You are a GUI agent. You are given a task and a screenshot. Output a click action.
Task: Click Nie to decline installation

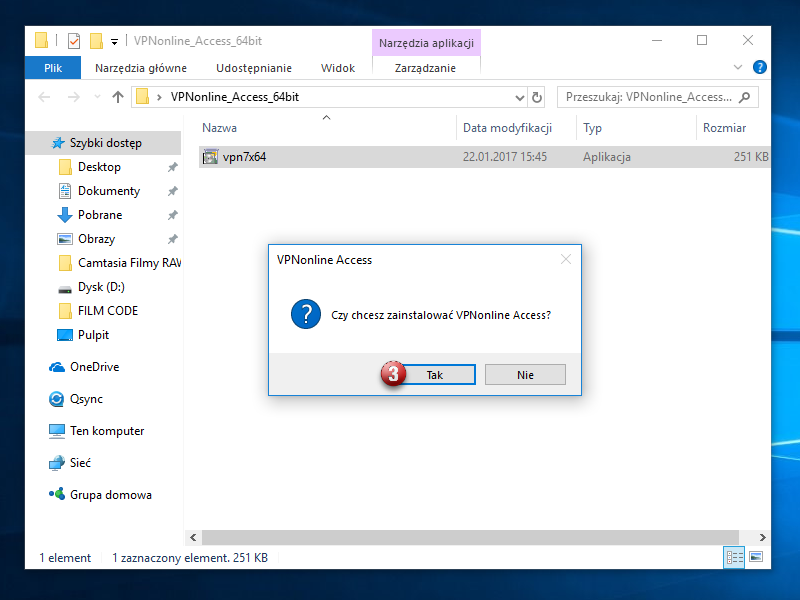pyautogui.click(x=525, y=374)
